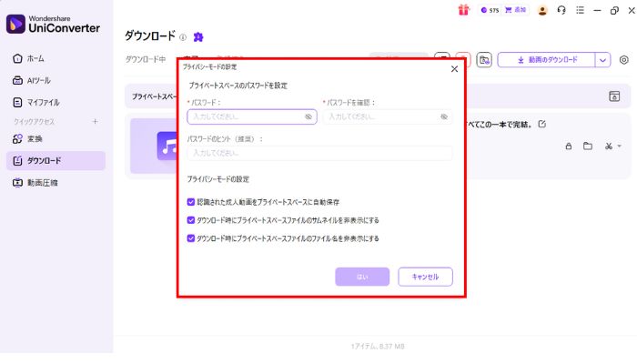637x364 pixels.
Task: Toggle password visibility eye in パスワード field
Action: click(308, 117)
